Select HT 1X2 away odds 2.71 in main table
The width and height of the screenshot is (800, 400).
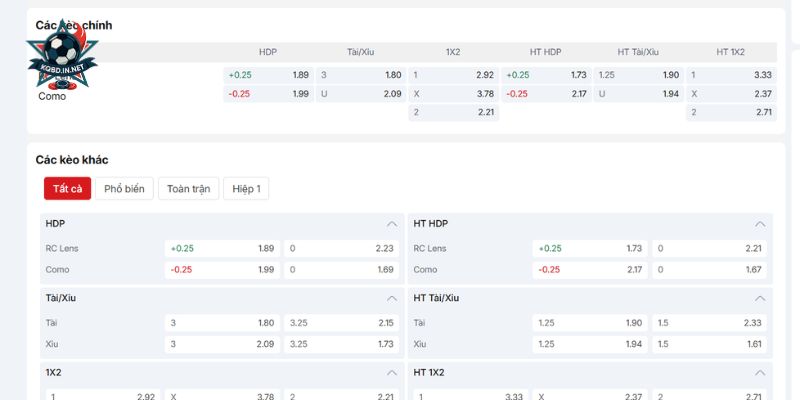(731, 113)
